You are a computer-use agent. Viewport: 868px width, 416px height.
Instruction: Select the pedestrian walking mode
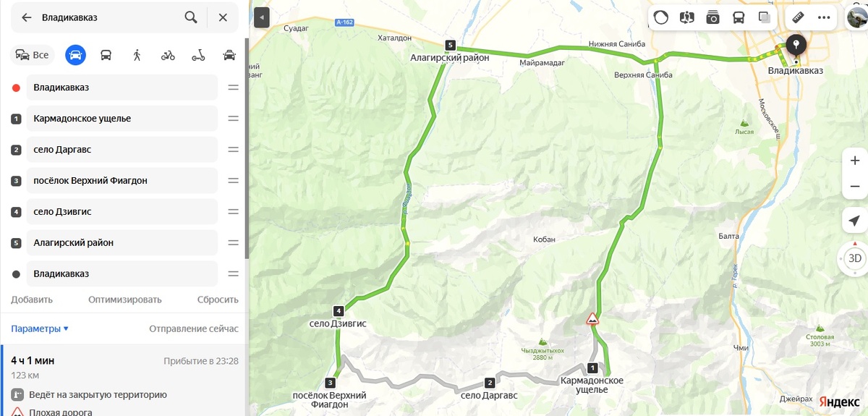tap(137, 55)
